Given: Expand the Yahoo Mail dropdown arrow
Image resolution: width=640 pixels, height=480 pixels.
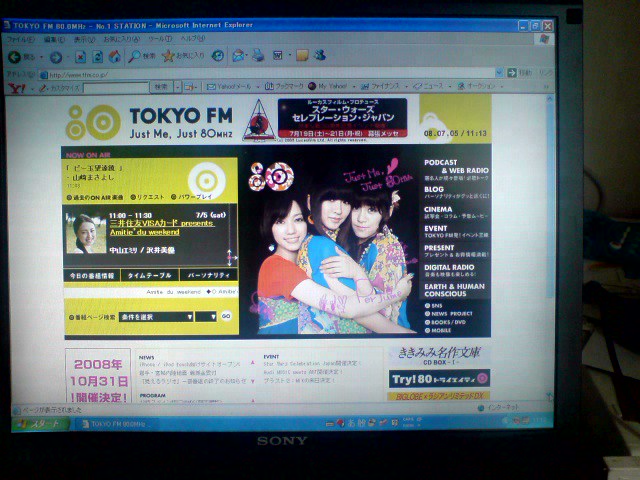Looking at the screenshot, I should coord(258,87).
